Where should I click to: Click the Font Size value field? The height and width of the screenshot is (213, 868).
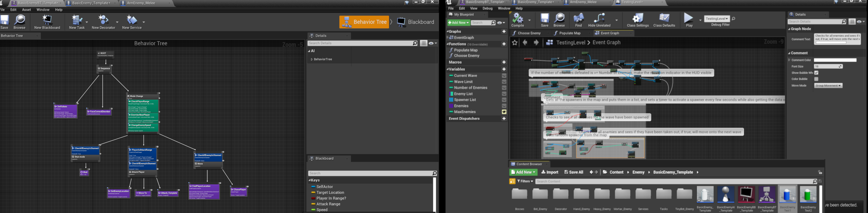pos(829,66)
